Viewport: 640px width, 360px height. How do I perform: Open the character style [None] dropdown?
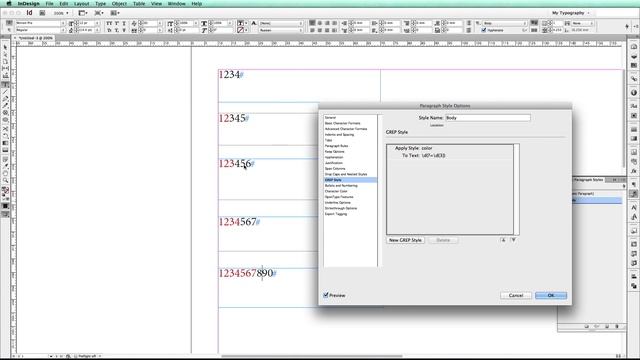[x=281, y=23]
